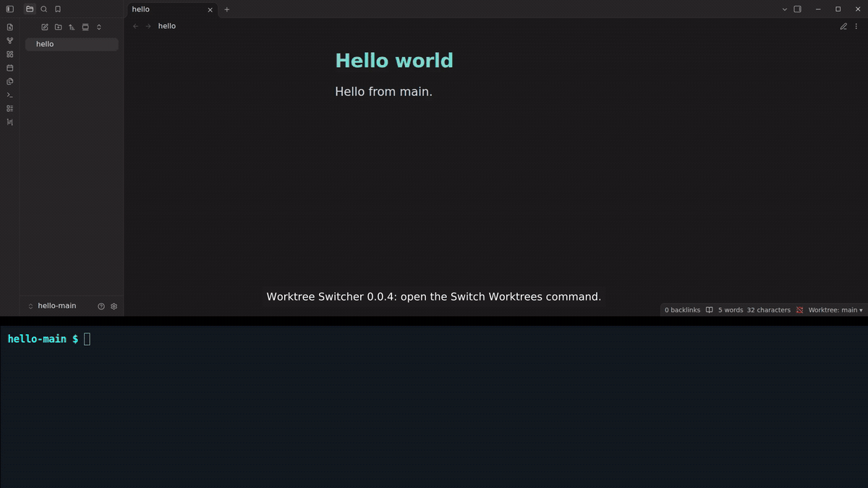Click the bottom ribbon icon below checklist

click(x=9, y=122)
